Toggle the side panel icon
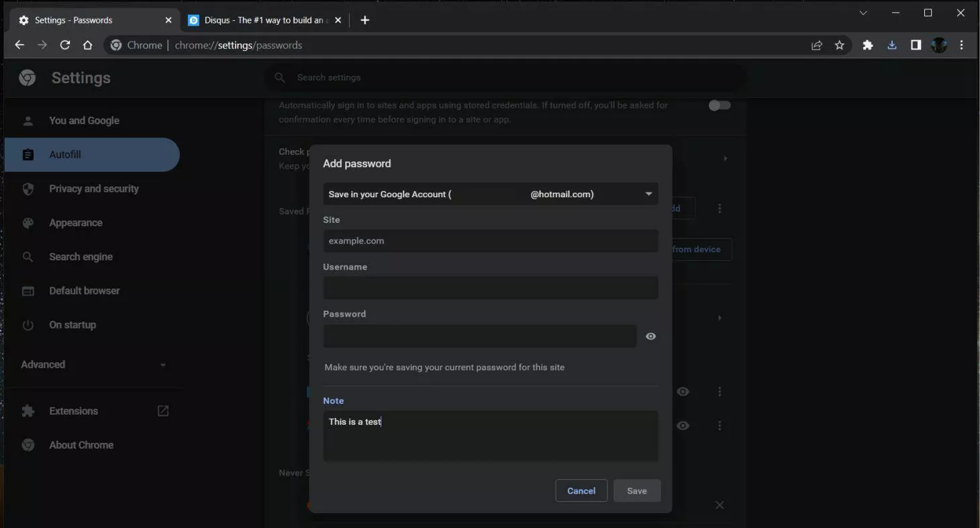 tap(916, 45)
